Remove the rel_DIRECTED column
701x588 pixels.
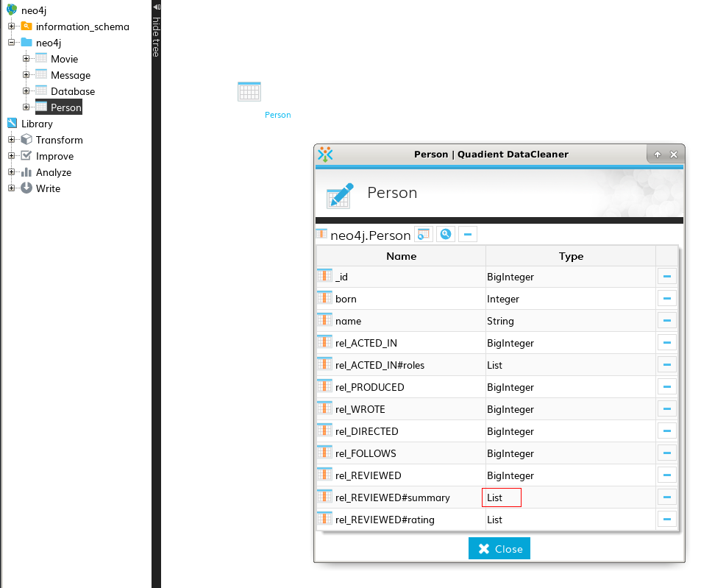[667, 431]
